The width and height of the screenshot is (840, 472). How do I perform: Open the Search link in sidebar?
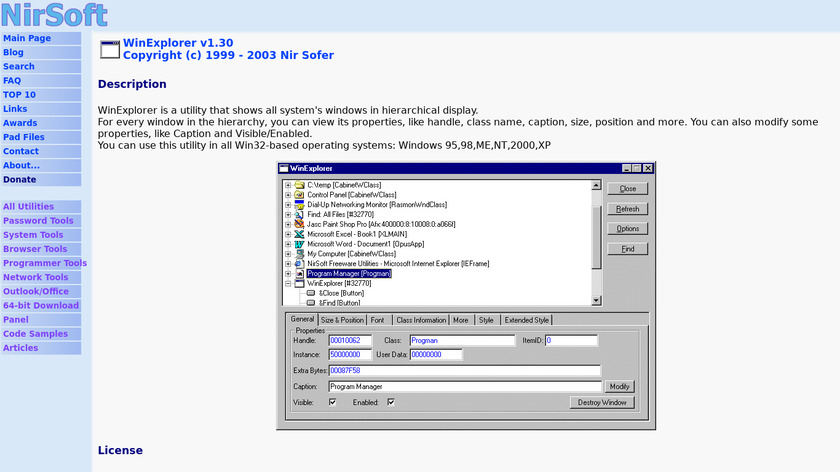pyautogui.click(x=19, y=66)
